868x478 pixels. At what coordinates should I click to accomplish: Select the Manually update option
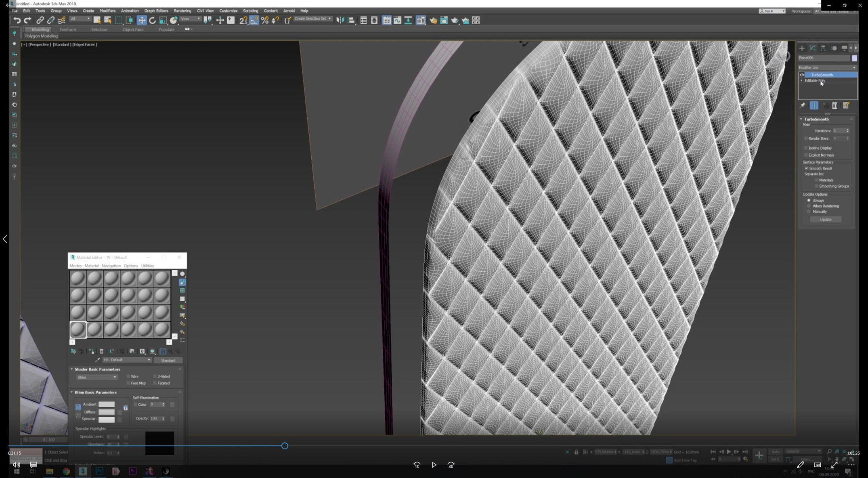pos(809,212)
